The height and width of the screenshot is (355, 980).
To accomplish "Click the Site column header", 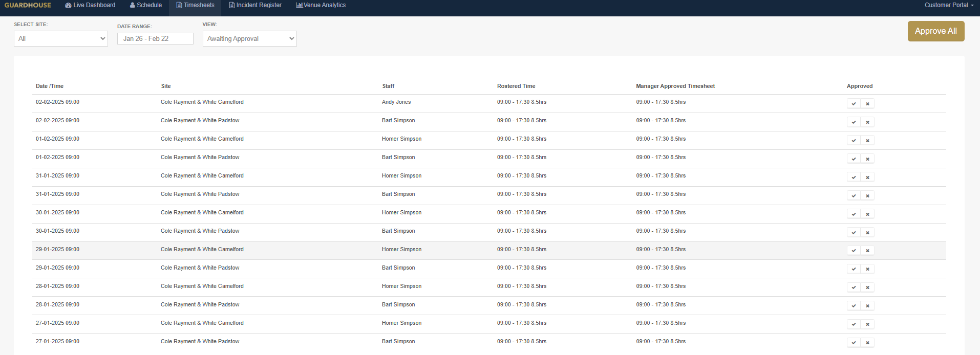I will tap(166, 86).
